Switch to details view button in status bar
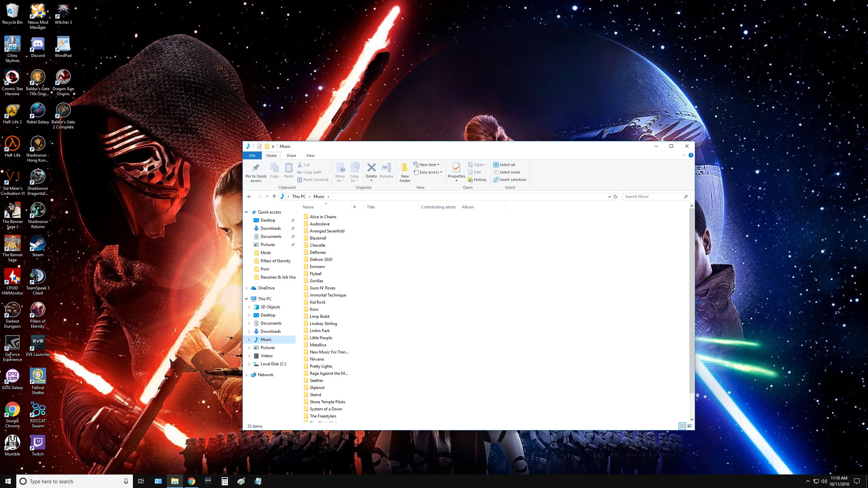 682,426
